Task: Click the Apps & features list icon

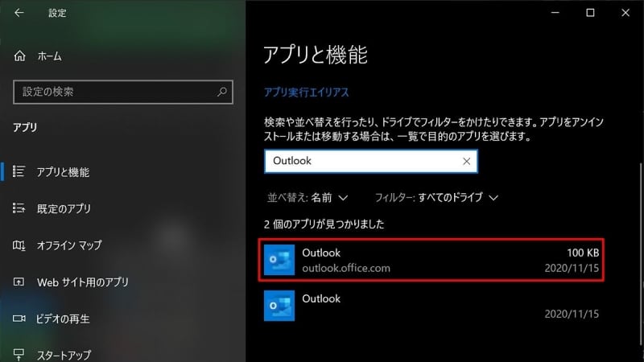Action: click(19, 171)
